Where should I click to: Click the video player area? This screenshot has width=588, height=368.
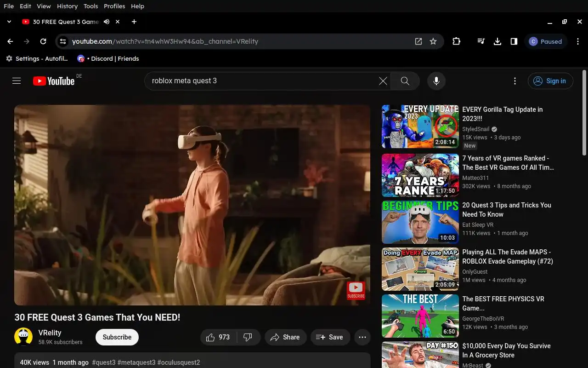[x=192, y=205]
